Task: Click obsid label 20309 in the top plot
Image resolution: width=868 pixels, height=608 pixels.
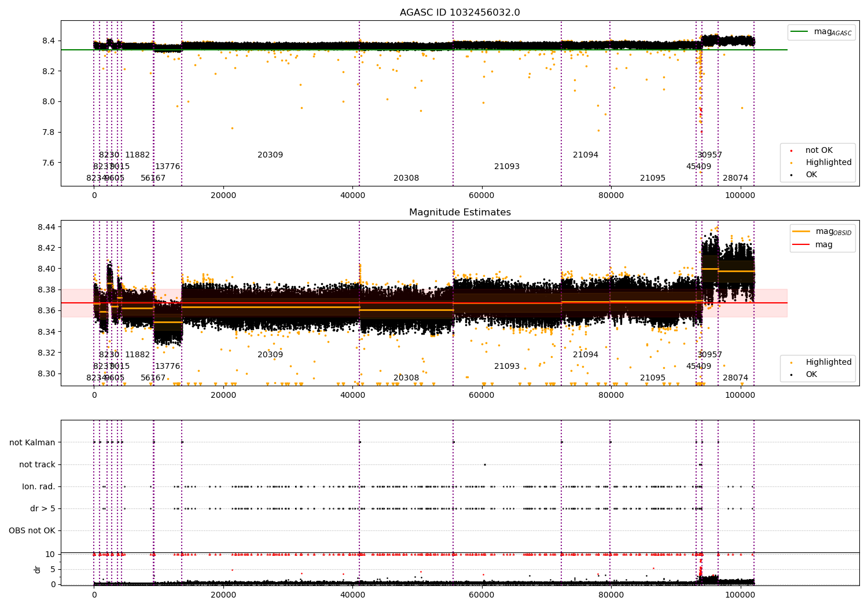Action: pyautogui.click(x=270, y=155)
